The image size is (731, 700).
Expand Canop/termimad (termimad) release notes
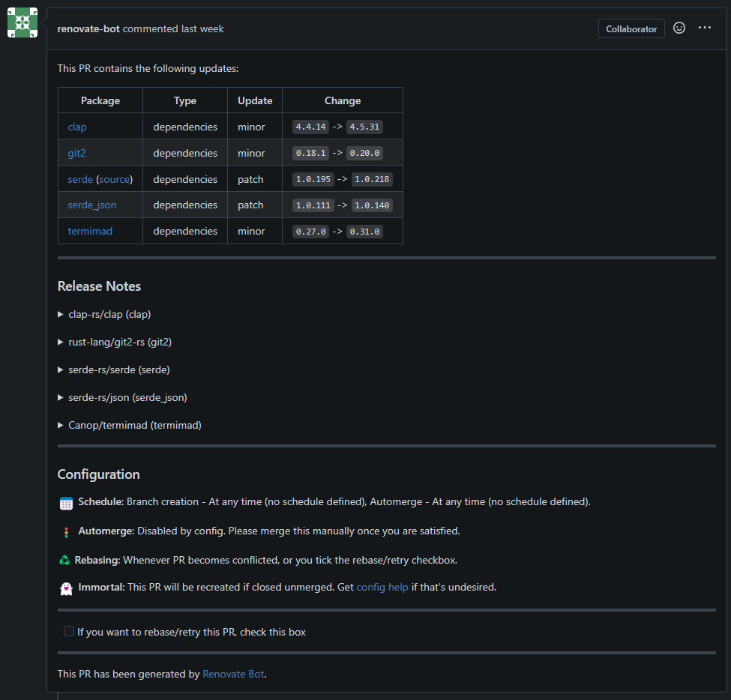tap(130, 426)
